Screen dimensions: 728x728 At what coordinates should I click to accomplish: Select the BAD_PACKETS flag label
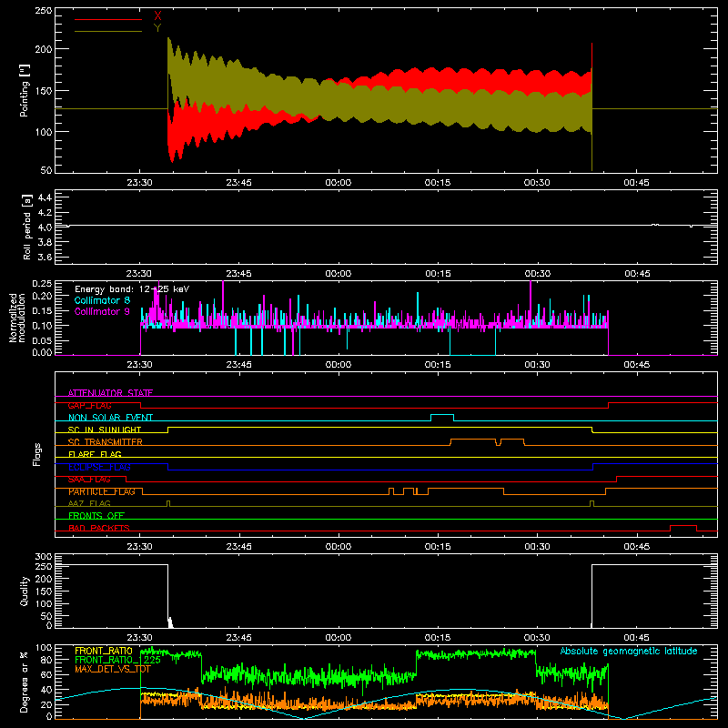pyautogui.click(x=99, y=528)
